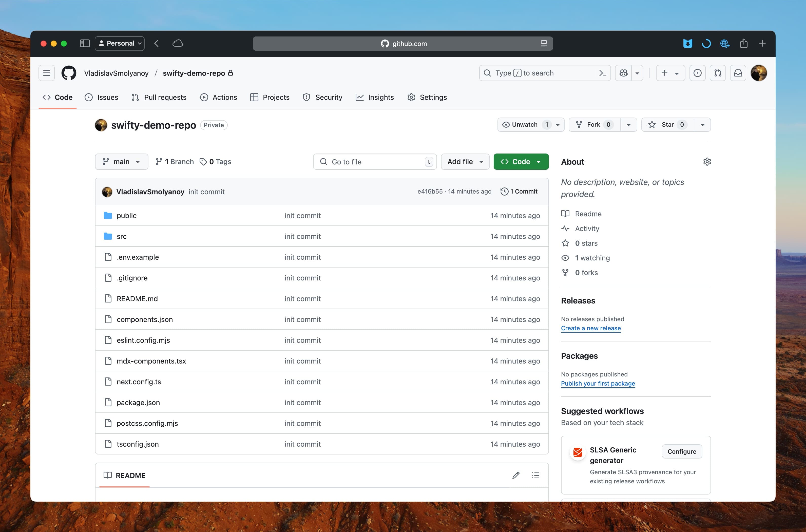Star the repository
806x532 pixels.
click(x=668, y=125)
